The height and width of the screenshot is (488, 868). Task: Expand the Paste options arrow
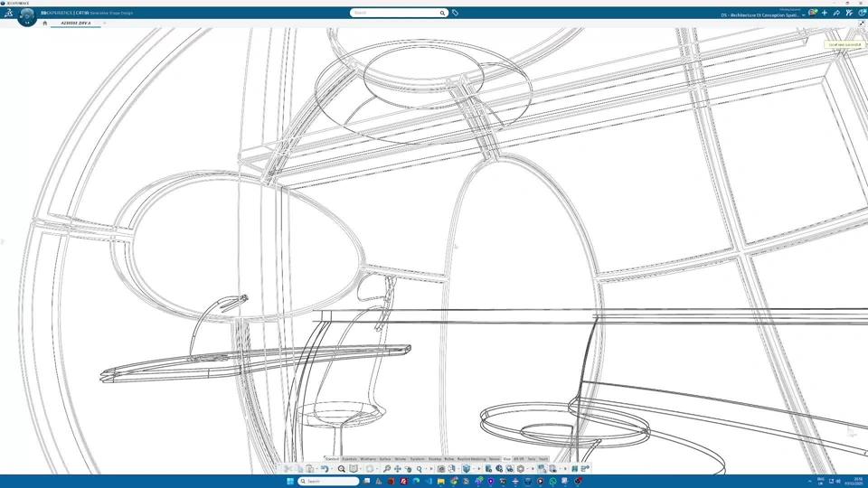click(316, 469)
